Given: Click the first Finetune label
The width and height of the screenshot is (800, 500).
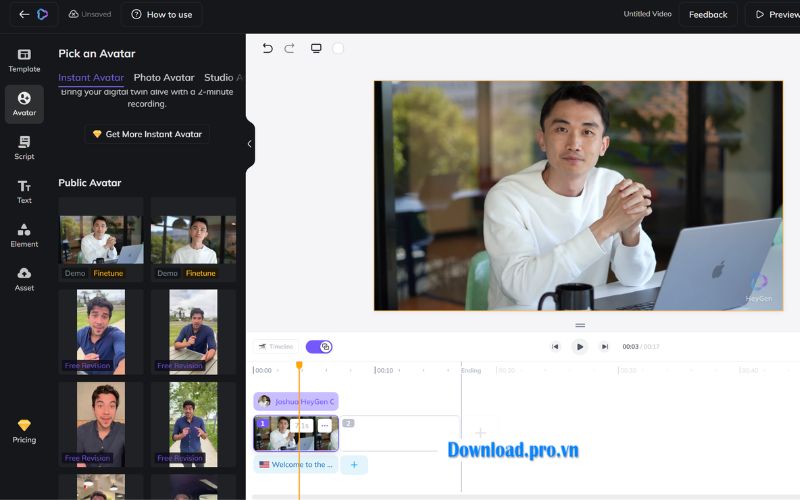Looking at the screenshot, I should [108, 273].
